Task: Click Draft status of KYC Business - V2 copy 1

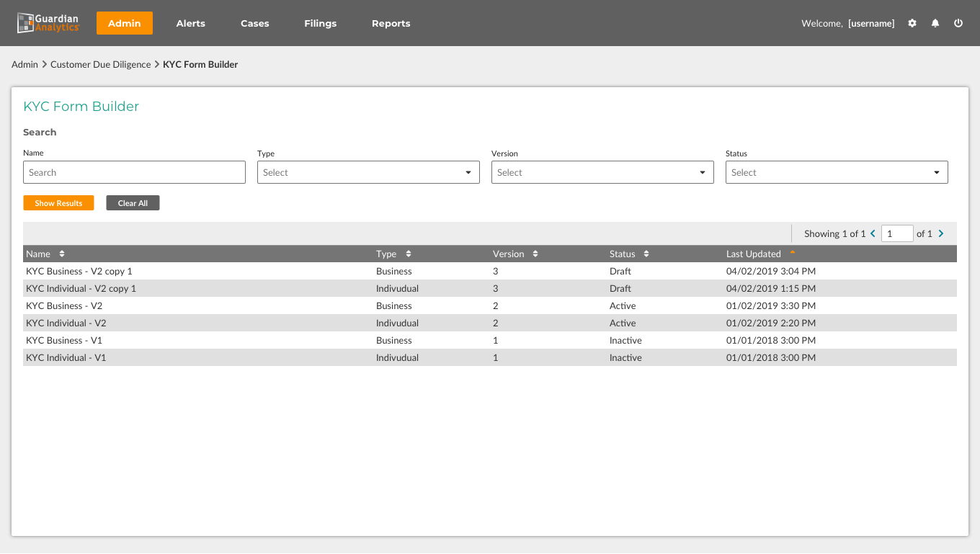Action: (x=620, y=271)
